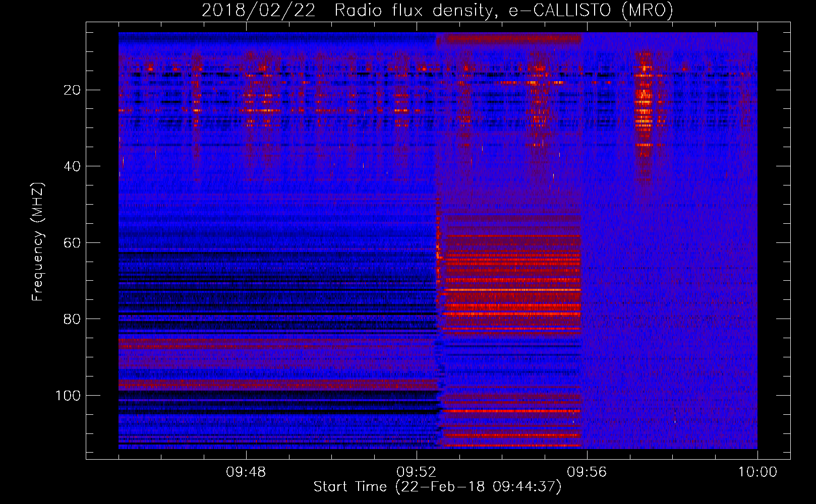The width and height of the screenshot is (816, 504).
Task: Click the 40 frequency tick label
Action: pos(73,166)
